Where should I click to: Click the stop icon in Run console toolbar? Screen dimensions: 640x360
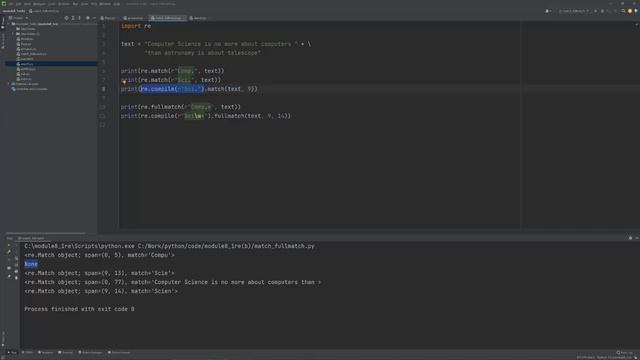[9, 259]
